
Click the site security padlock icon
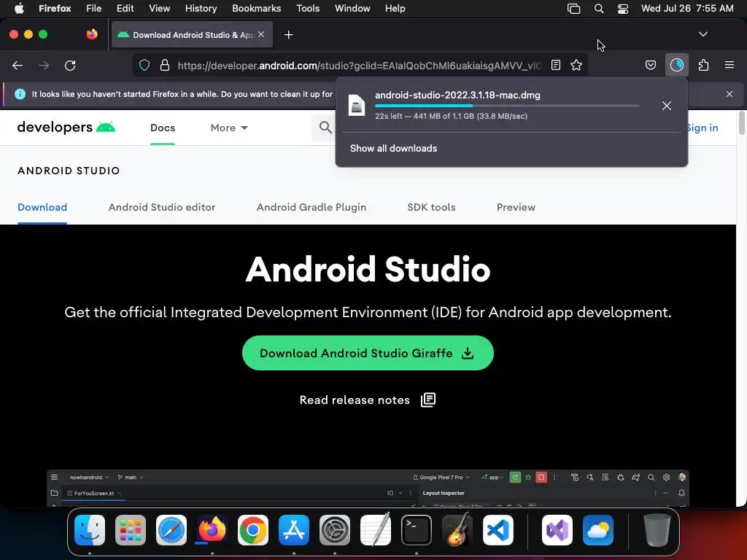[x=165, y=65]
